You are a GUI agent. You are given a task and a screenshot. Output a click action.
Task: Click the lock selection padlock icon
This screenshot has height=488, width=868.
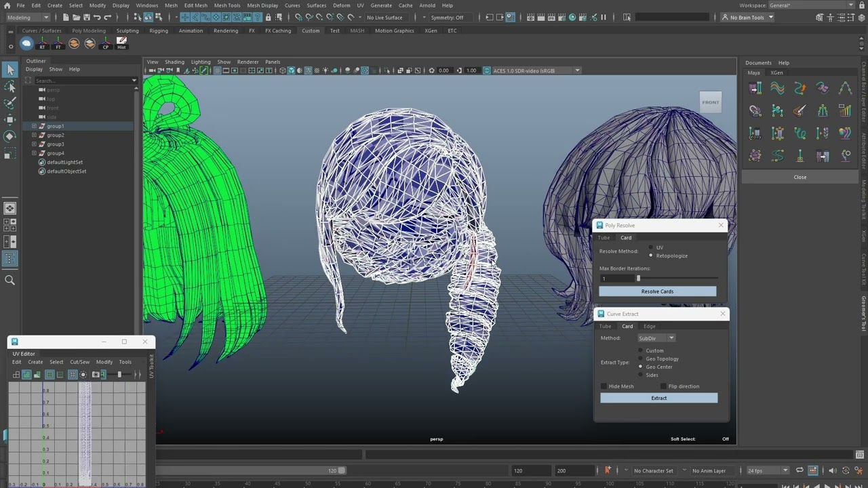coord(269,17)
